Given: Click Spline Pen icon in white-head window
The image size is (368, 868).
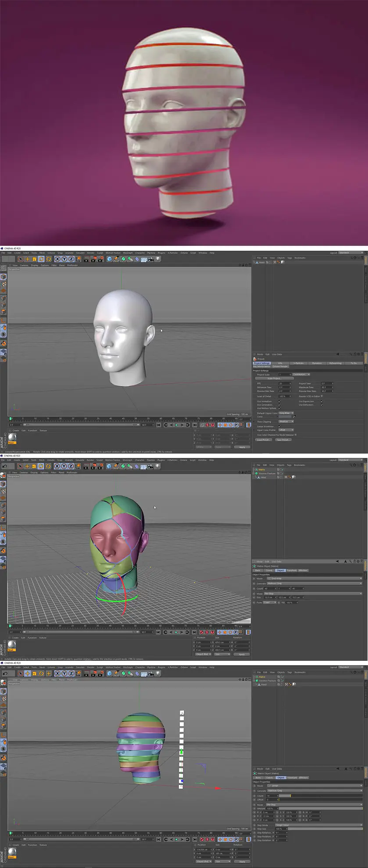Looking at the screenshot, I should click(116, 259).
